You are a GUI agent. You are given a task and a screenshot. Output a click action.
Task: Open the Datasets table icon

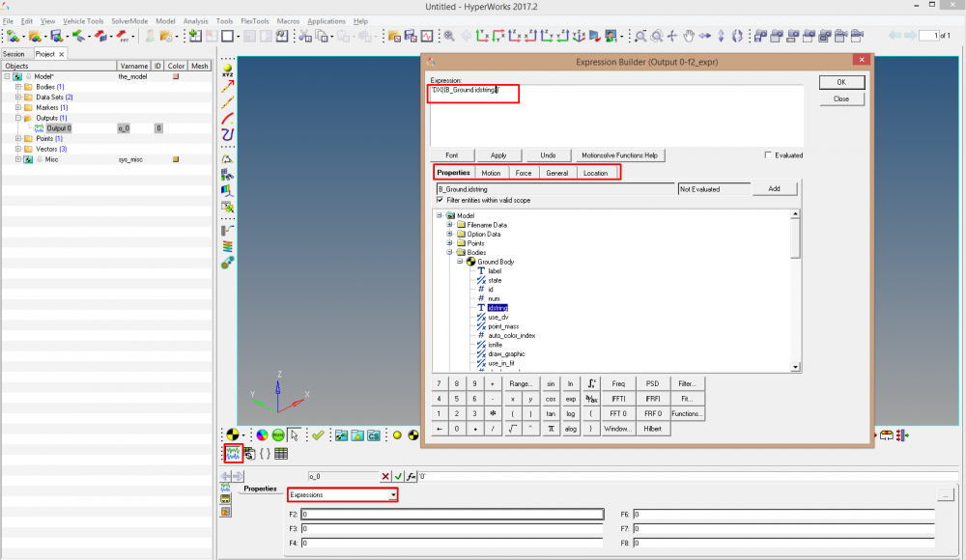(x=281, y=454)
